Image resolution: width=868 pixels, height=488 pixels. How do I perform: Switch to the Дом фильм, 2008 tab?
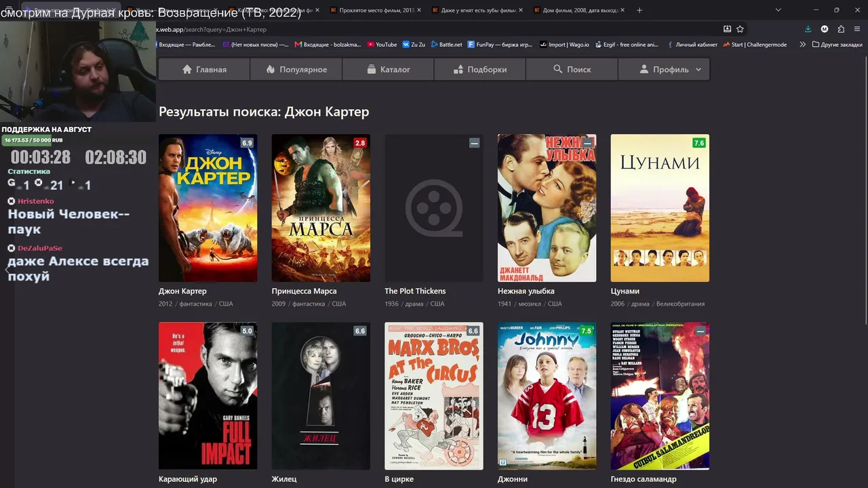coord(580,10)
